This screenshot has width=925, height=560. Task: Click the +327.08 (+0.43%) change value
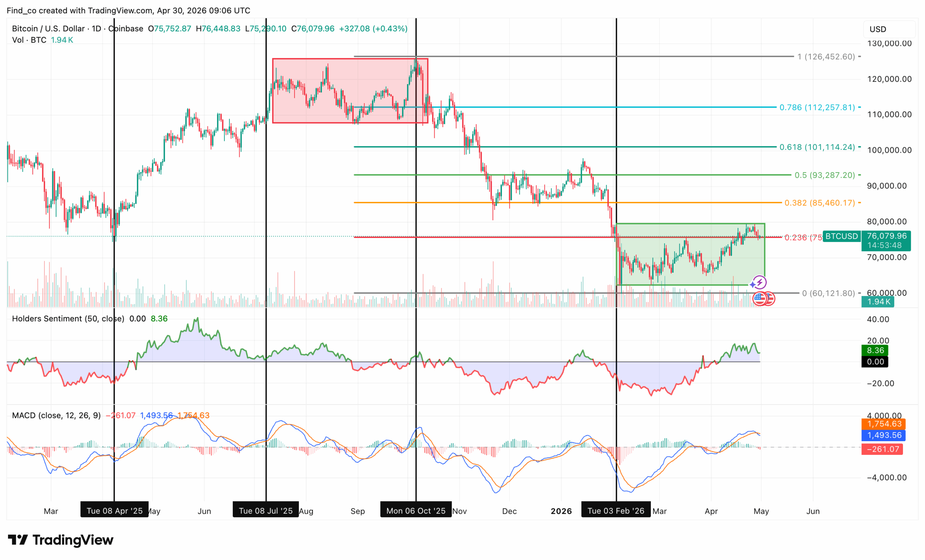373,29
